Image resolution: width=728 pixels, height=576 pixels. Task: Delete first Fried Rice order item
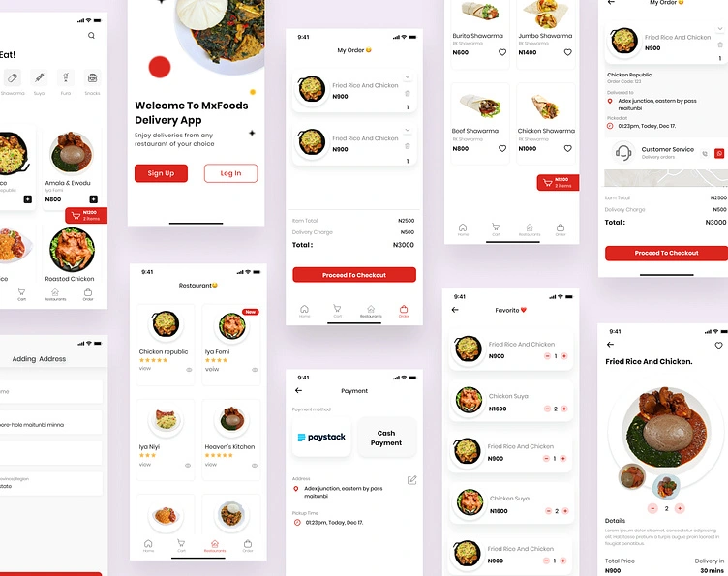408,93
